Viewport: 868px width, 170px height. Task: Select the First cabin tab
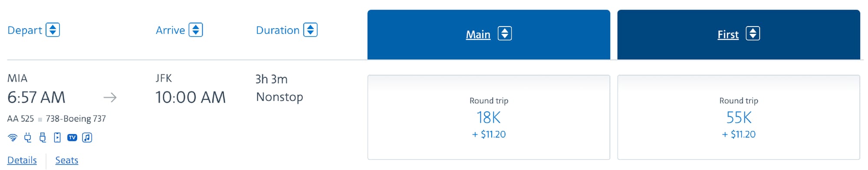(739, 34)
